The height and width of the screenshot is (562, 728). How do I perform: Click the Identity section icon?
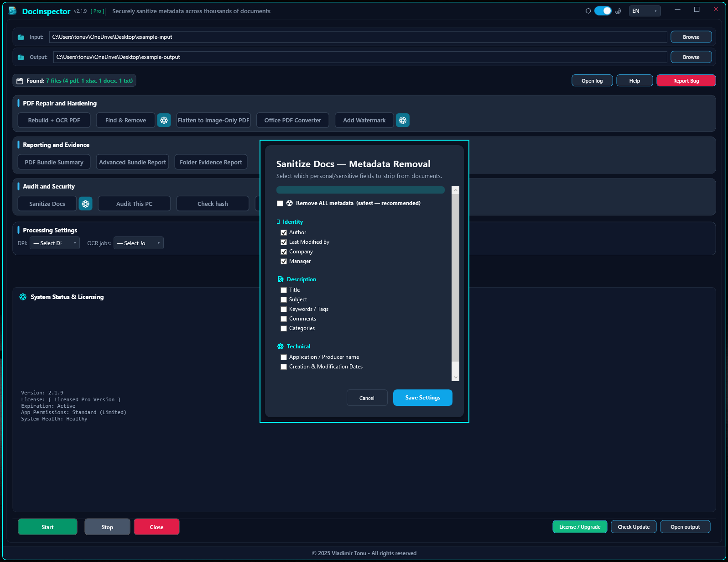[278, 222]
